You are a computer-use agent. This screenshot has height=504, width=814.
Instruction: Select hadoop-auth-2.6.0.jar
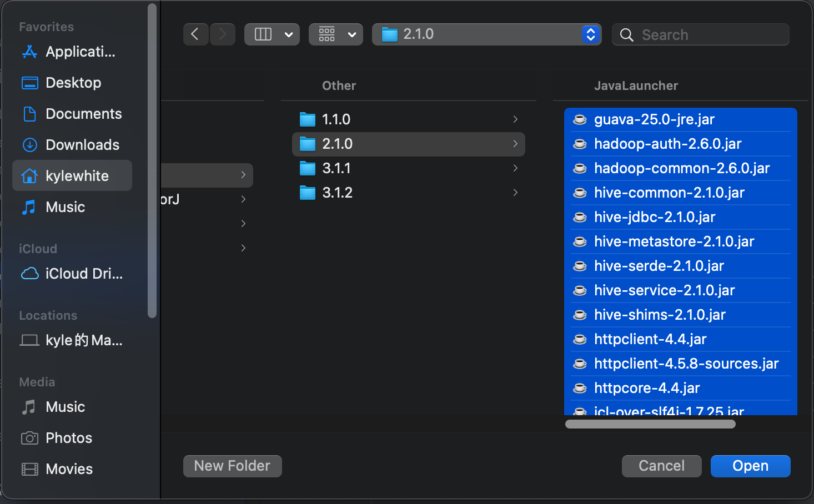click(x=681, y=144)
